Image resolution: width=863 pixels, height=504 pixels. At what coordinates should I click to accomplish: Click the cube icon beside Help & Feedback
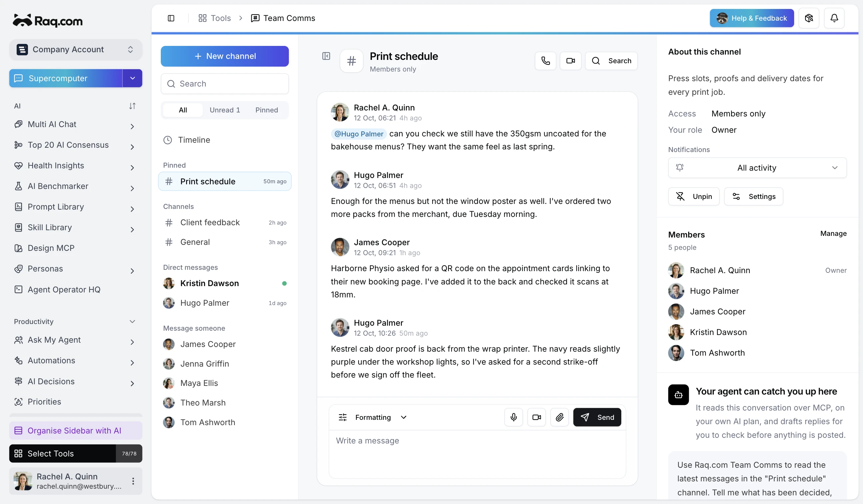[808, 18]
